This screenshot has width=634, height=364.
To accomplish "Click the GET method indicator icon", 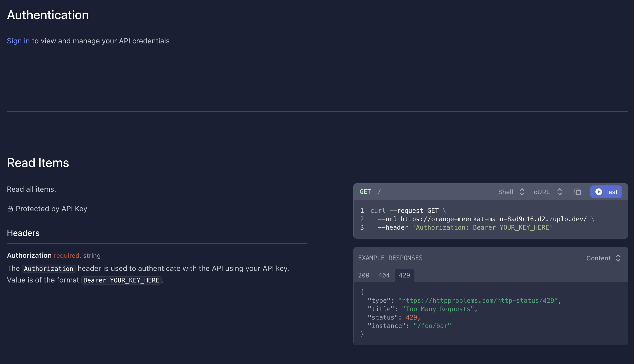I will tap(365, 191).
